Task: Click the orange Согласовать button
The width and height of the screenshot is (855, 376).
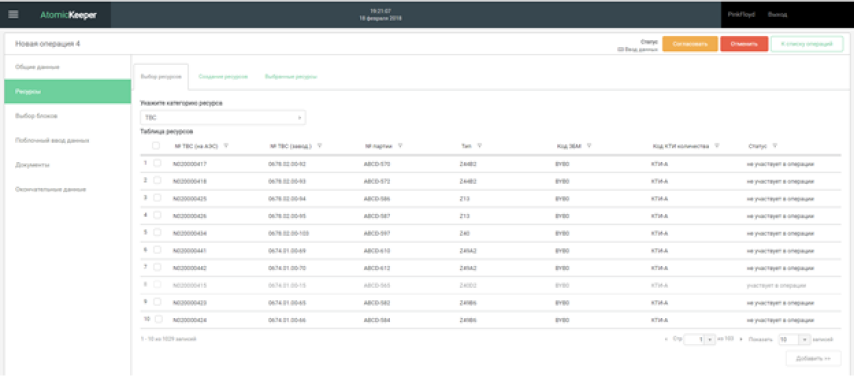Action: 690,44
